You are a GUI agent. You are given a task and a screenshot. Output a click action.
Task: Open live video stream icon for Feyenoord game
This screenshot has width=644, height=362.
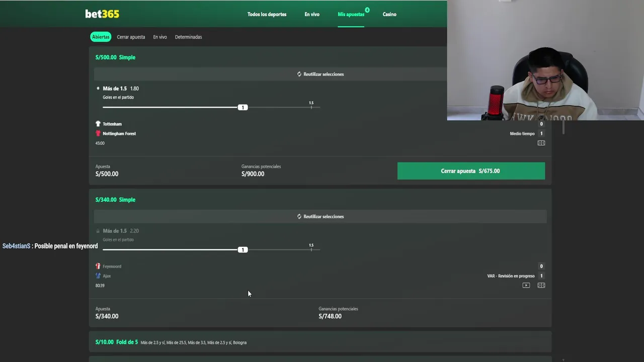(526, 285)
